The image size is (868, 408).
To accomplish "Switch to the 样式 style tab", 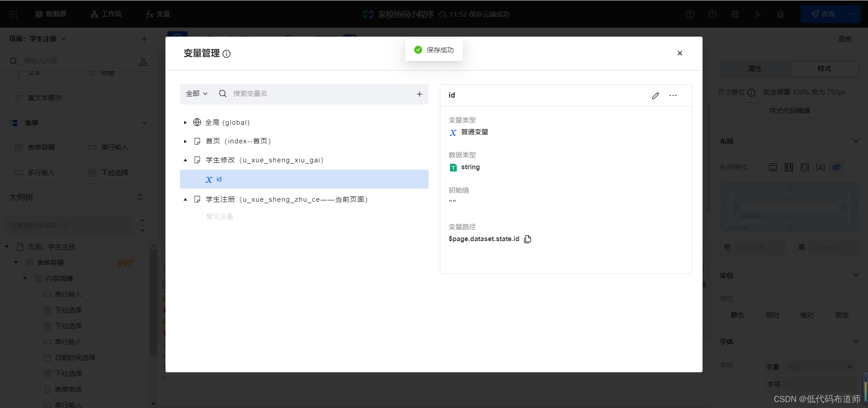I will point(824,69).
